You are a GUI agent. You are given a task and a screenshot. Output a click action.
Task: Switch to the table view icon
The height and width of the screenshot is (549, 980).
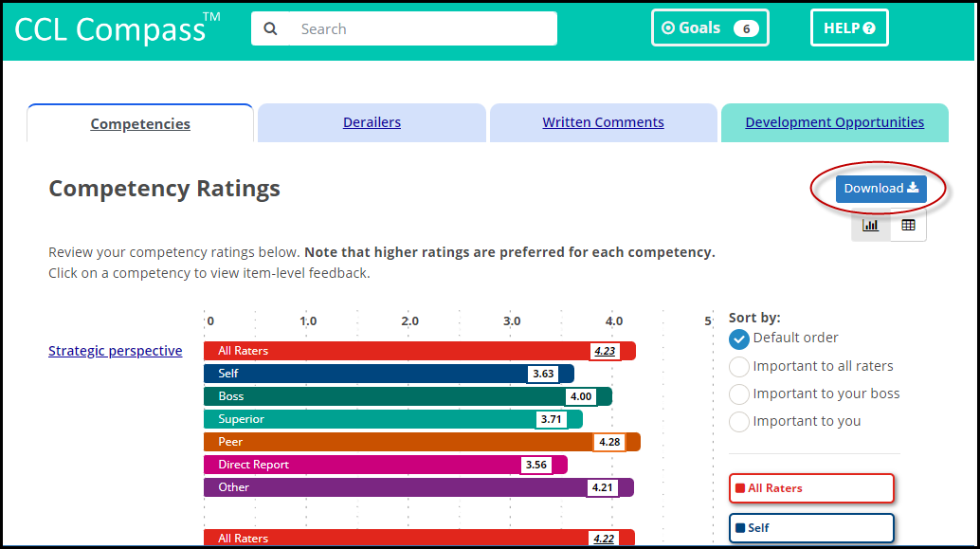coord(907,225)
